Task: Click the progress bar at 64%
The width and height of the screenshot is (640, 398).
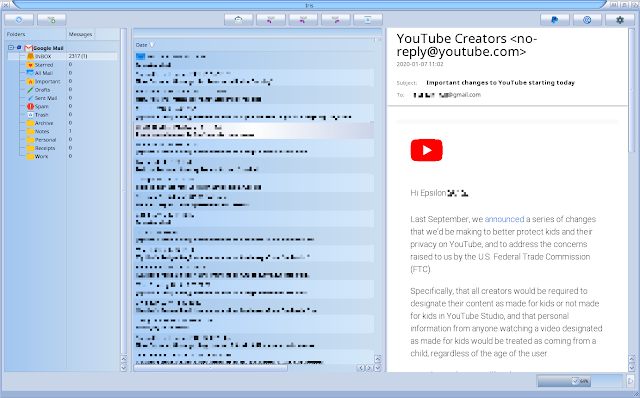Action: (x=580, y=381)
